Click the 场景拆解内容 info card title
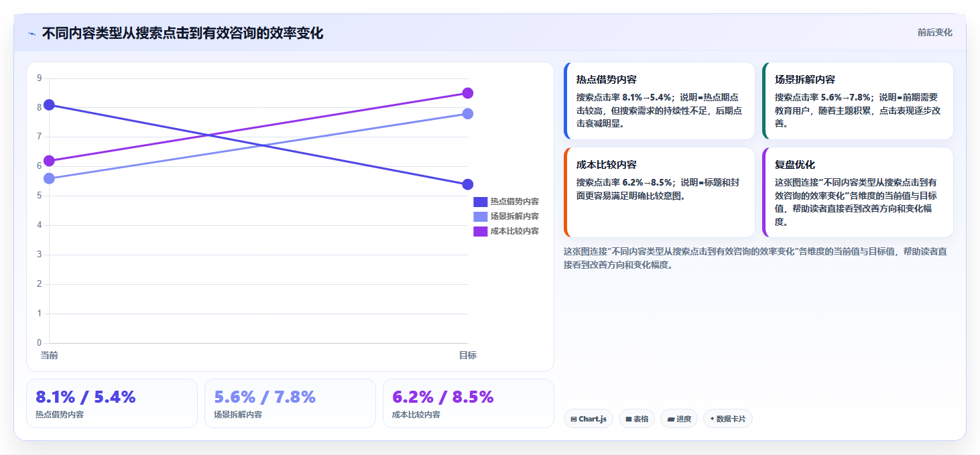Screen dimensions: 980x455 [805, 79]
